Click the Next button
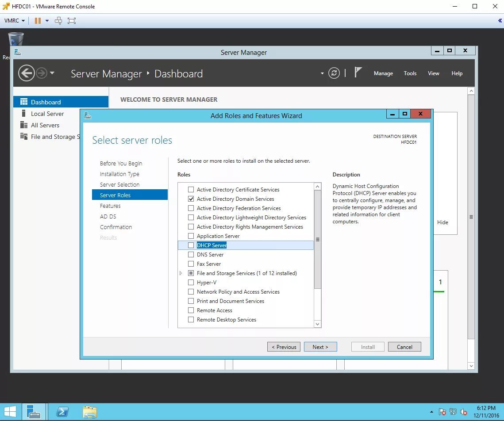This screenshot has height=421, width=504. (320, 347)
